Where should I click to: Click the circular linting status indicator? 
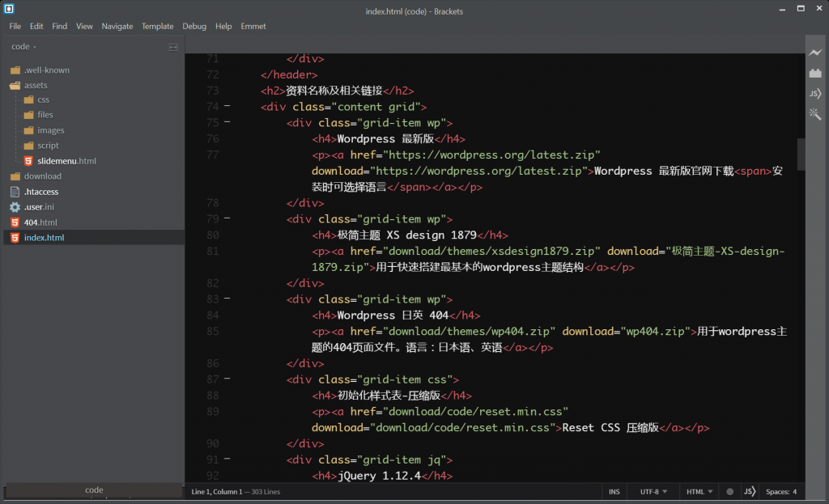click(729, 491)
